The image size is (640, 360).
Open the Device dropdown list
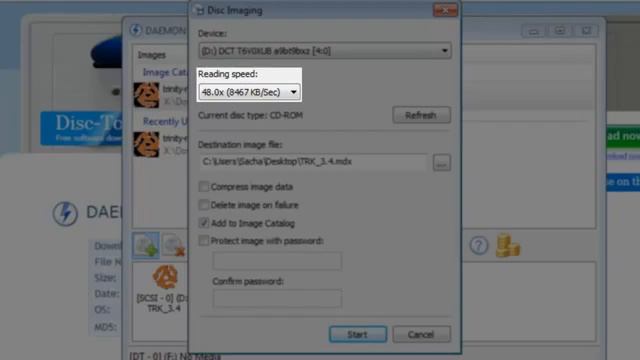click(325, 51)
